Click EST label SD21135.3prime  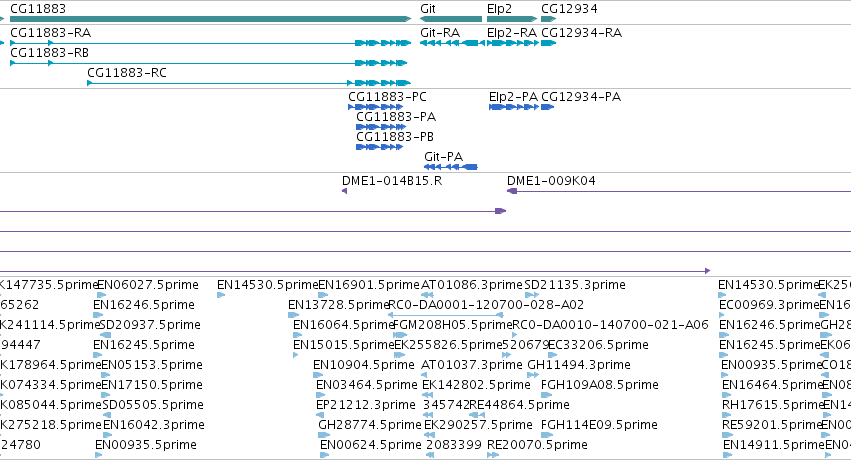[575, 285]
